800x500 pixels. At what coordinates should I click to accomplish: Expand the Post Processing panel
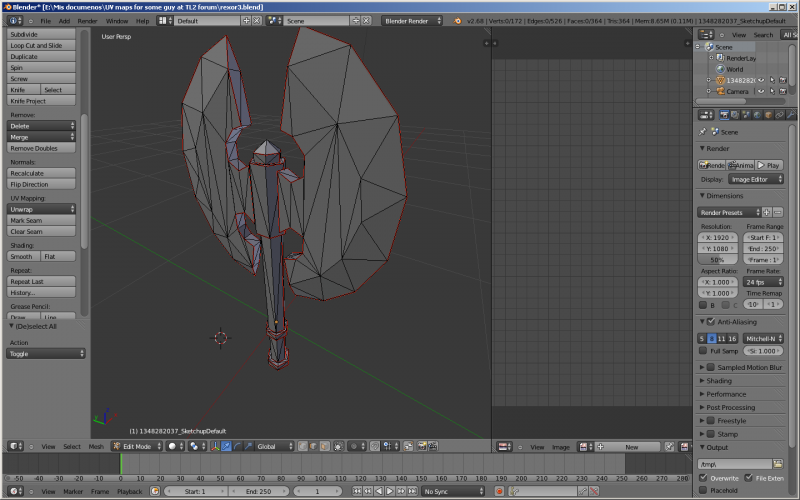tap(730, 407)
